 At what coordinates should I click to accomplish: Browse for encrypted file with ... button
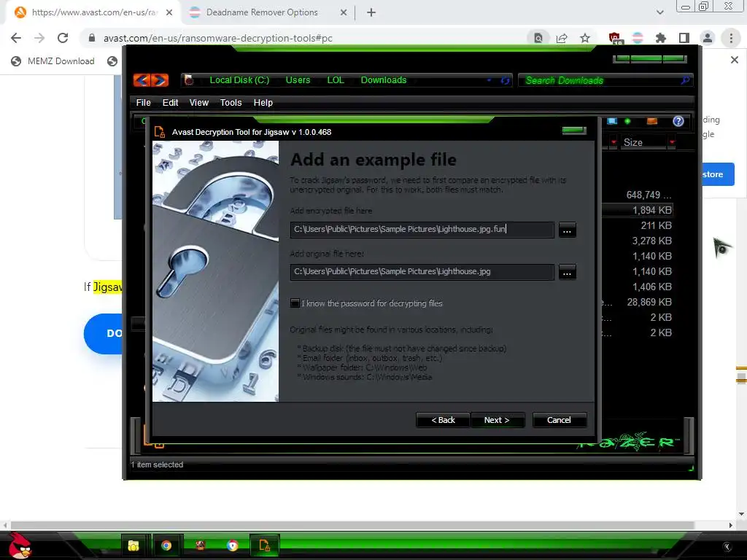(x=567, y=230)
